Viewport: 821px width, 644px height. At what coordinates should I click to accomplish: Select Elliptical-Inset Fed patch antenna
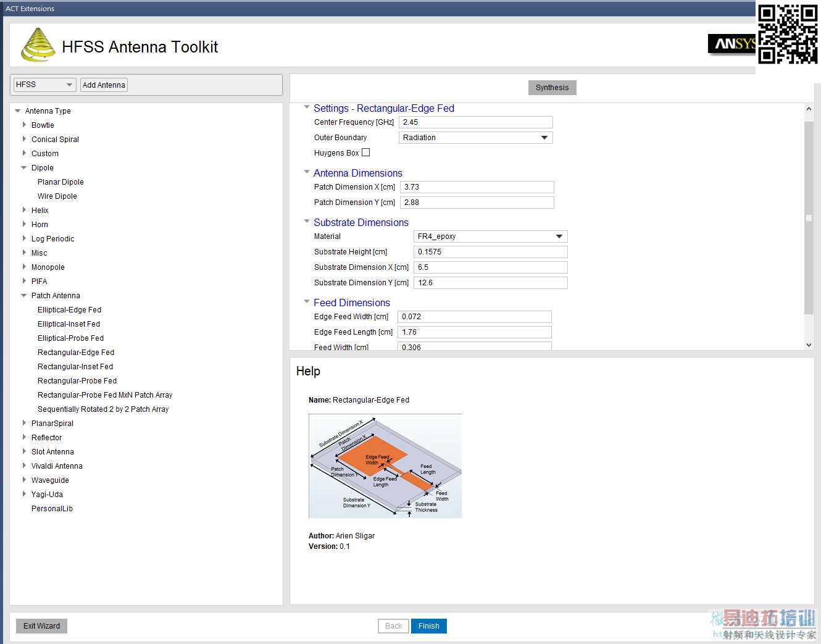point(69,324)
